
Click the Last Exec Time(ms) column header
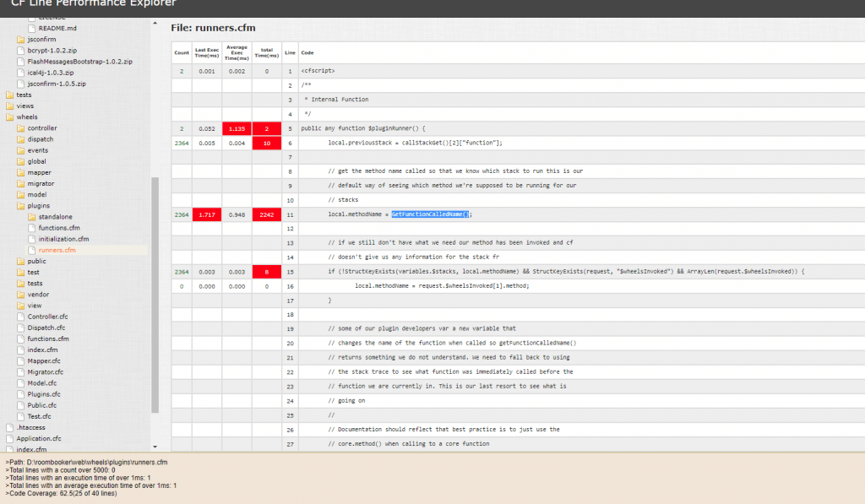[x=207, y=53]
